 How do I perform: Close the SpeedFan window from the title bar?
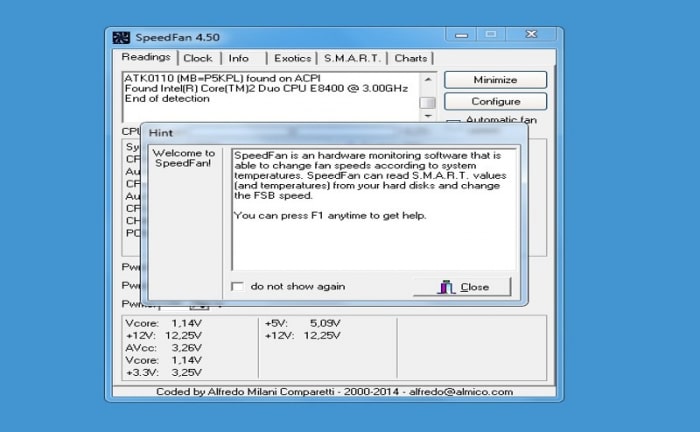tap(526, 35)
